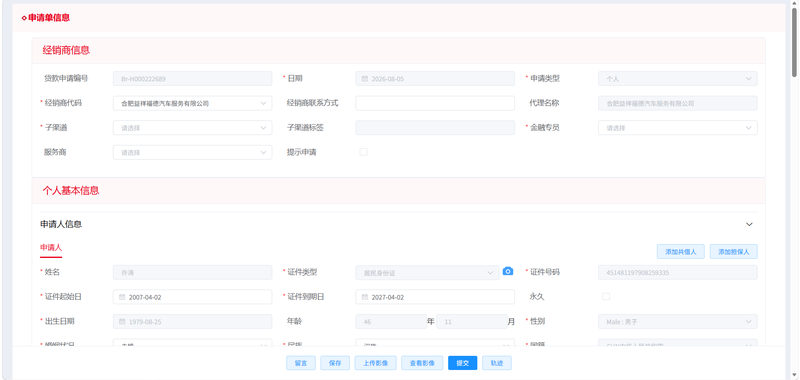The image size is (800, 380).
Task: Click the 证件号码 field
Action: click(678, 272)
